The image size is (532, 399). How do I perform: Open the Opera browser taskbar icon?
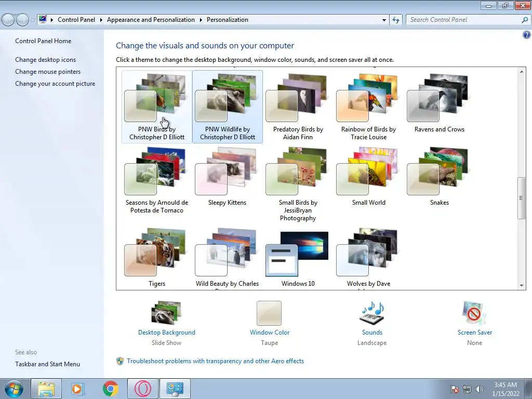pos(142,389)
